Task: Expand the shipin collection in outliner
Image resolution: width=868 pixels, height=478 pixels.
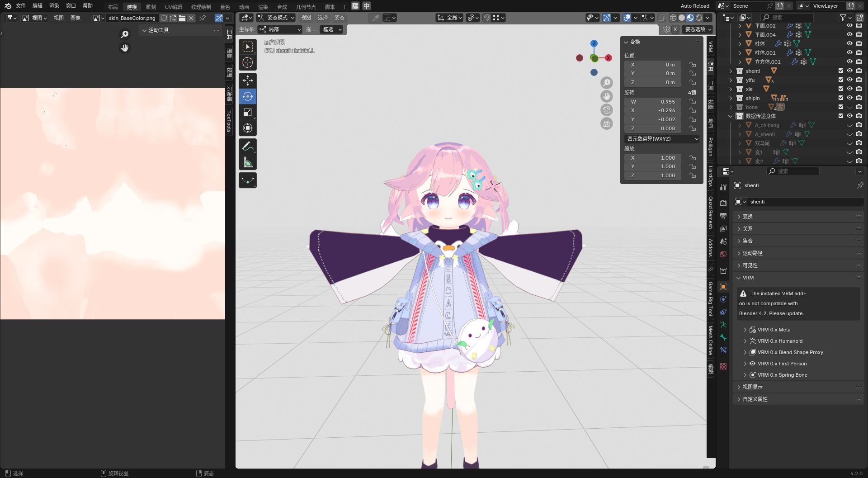Action: coord(731,98)
